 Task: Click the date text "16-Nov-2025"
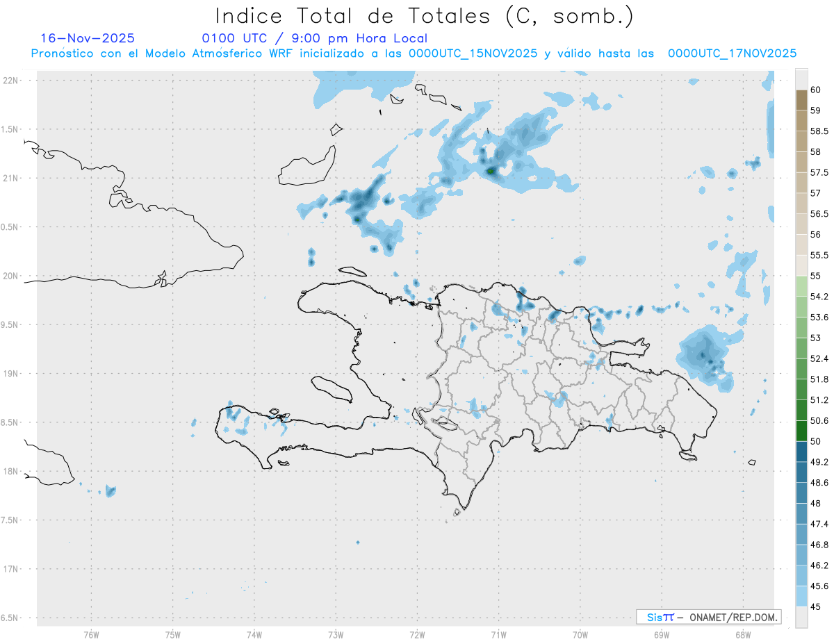tap(88, 38)
